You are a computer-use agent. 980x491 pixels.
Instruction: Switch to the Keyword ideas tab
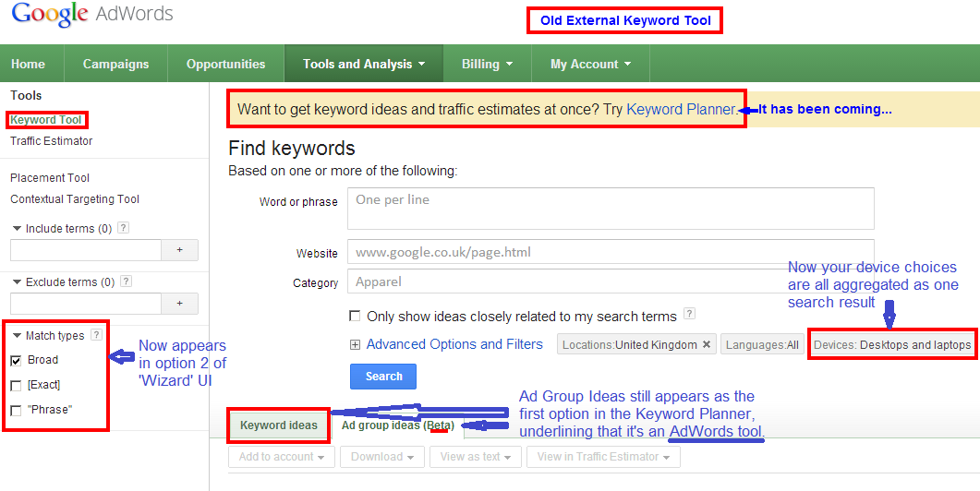279,426
